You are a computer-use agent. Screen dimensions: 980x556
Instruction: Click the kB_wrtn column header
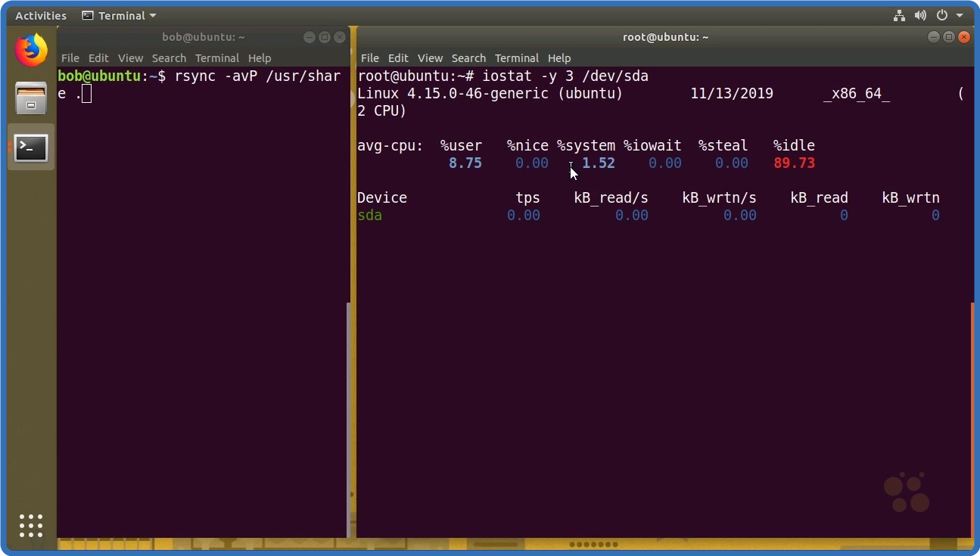point(911,197)
